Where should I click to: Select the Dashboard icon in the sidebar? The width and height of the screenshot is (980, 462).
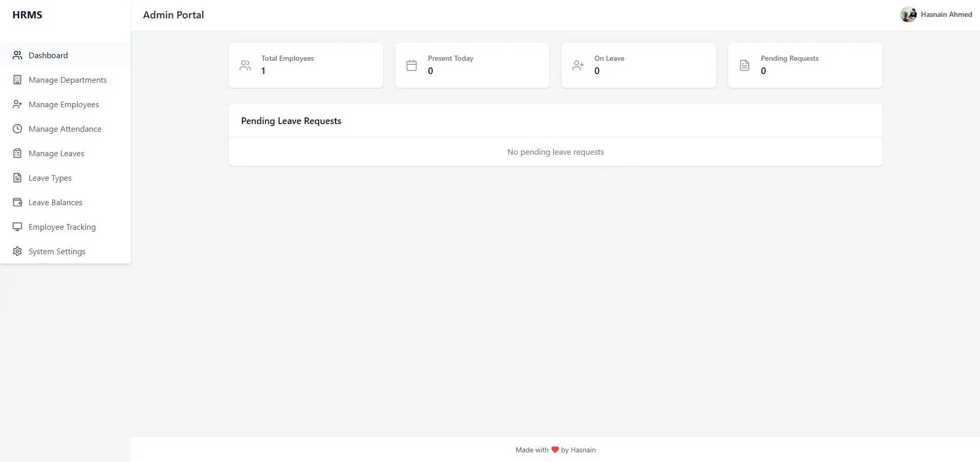click(17, 55)
